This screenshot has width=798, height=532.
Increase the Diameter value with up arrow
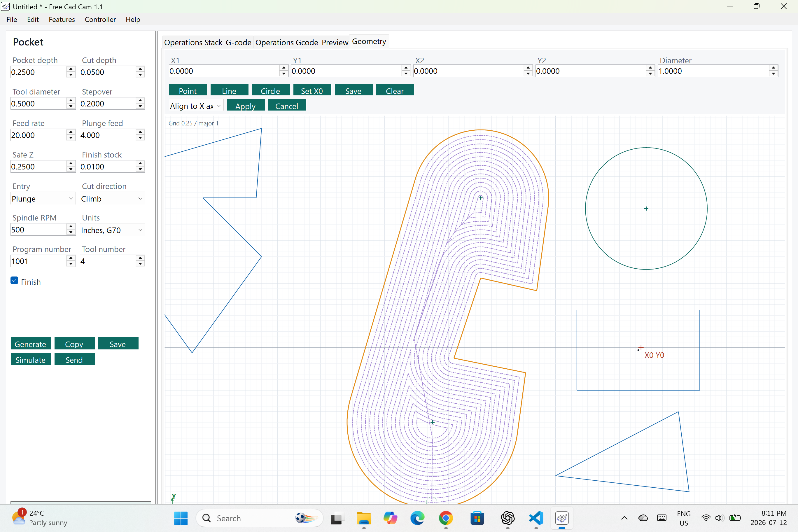773,68
